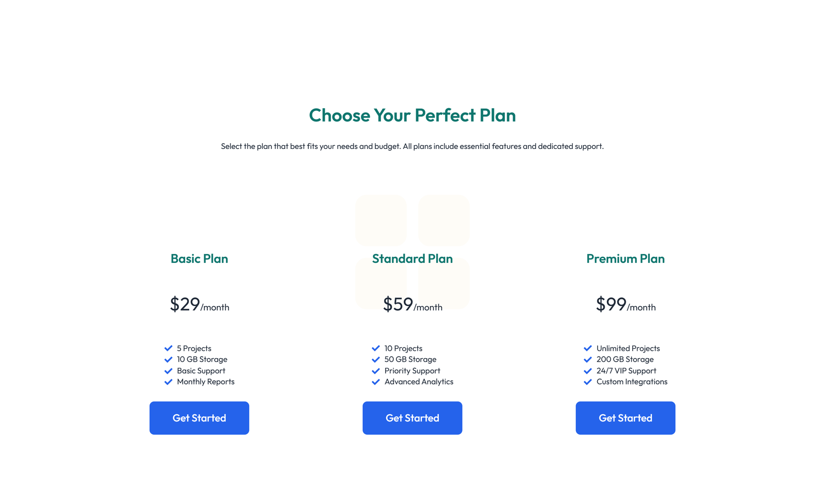Click the $59/month price text
Image resolution: width=825 pixels, height=504 pixels.
click(x=412, y=305)
